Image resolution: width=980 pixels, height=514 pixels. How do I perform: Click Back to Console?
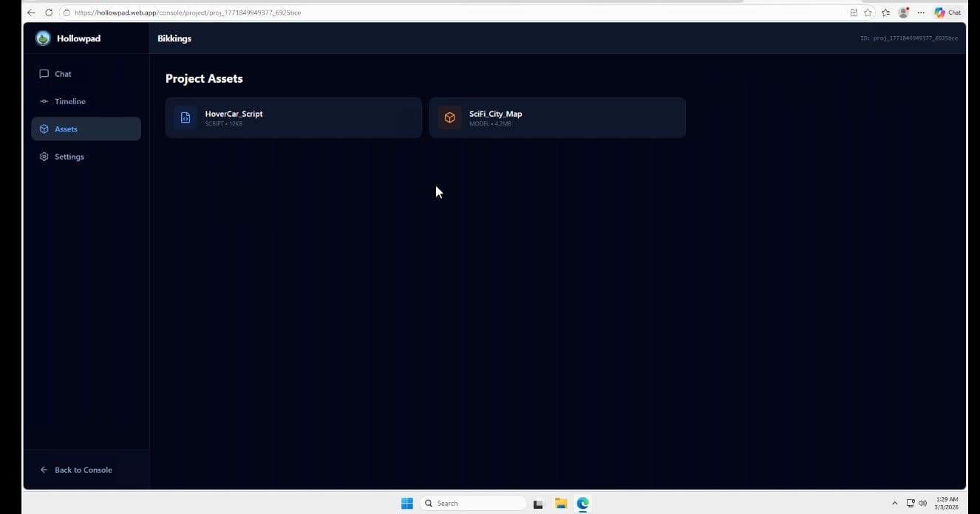[77, 469]
